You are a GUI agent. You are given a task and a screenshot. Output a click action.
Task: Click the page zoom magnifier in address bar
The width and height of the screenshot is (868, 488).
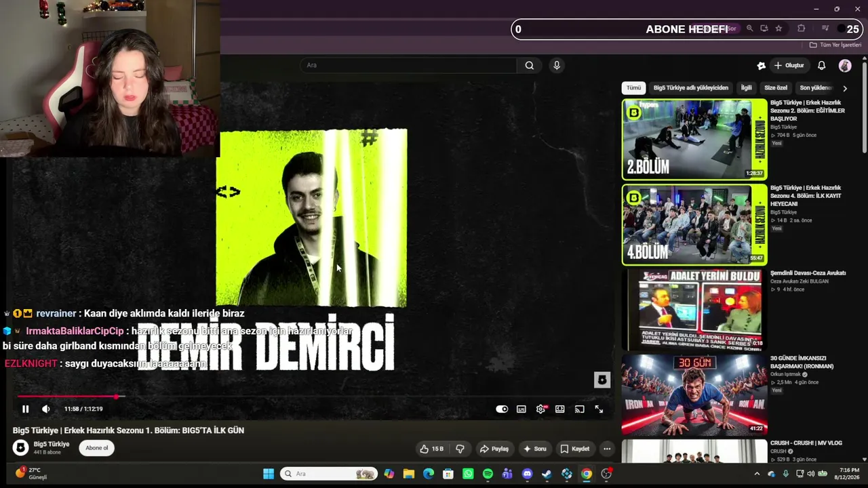click(749, 28)
